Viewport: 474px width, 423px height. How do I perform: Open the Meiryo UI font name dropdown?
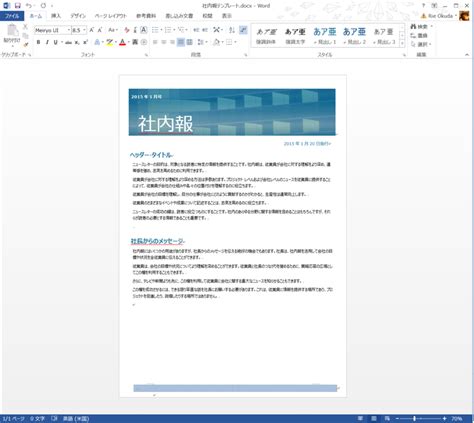point(69,30)
